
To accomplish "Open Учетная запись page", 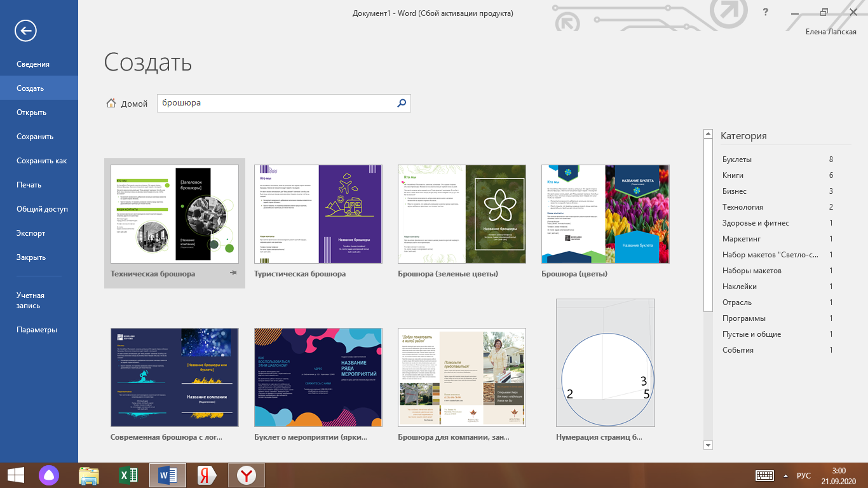I will coord(39,301).
